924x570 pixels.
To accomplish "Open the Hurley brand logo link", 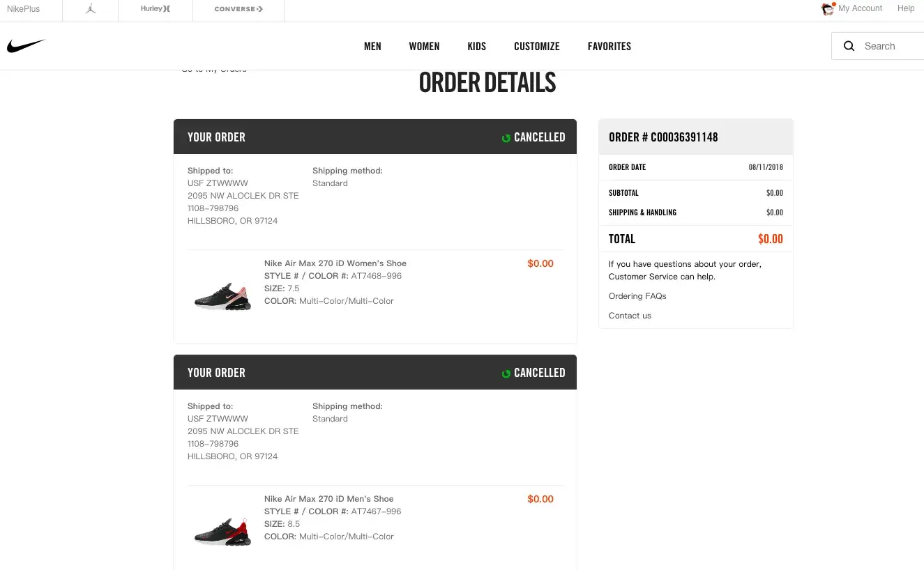I will pos(155,9).
